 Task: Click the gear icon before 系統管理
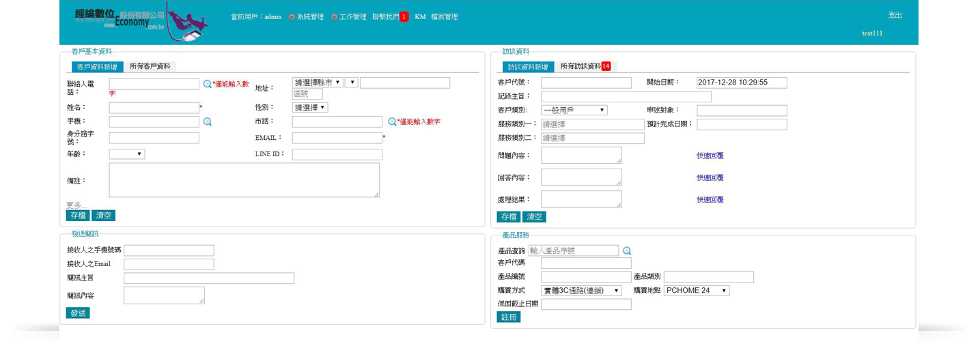tap(292, 17)
